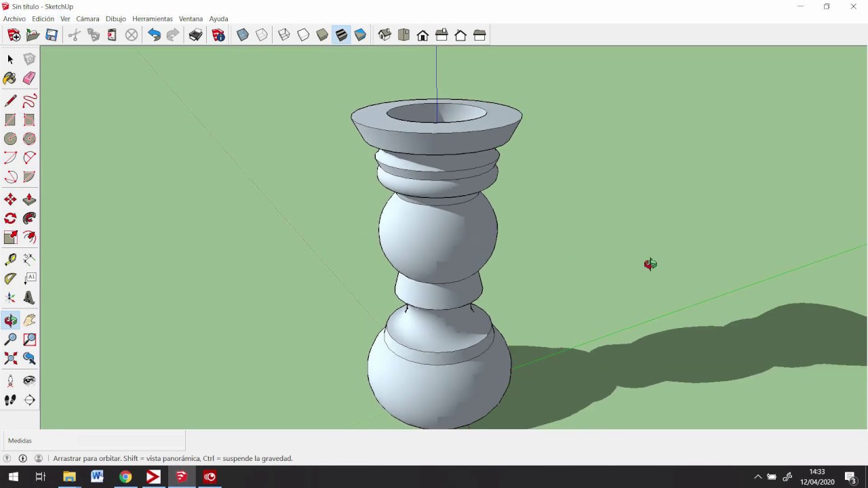Select the Paint Bucket tool
Screen dimensions: 868x488
pos(10,79)
